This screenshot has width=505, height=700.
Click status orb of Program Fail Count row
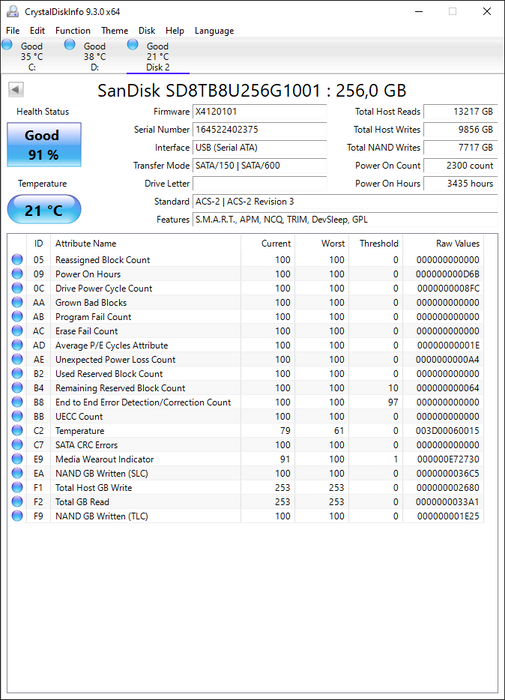coord(17,317)
